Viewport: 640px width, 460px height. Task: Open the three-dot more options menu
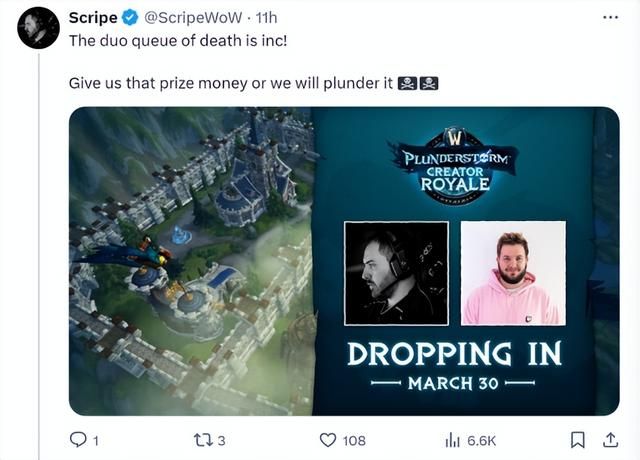coord(611,17)
